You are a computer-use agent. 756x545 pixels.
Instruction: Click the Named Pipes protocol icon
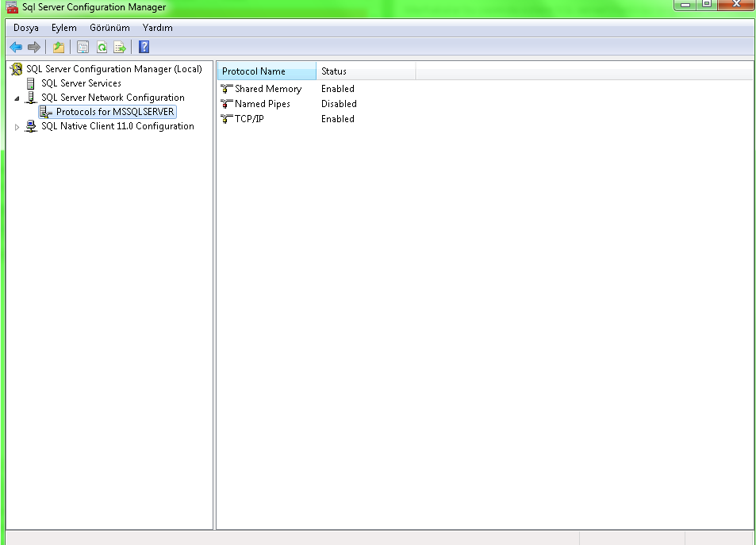(x=227, y=104)
